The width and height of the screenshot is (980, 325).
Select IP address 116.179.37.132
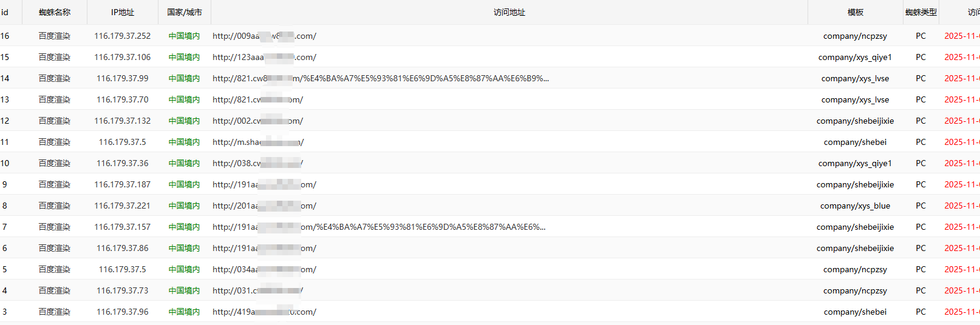pyautogui.click(x=123, y=121)
